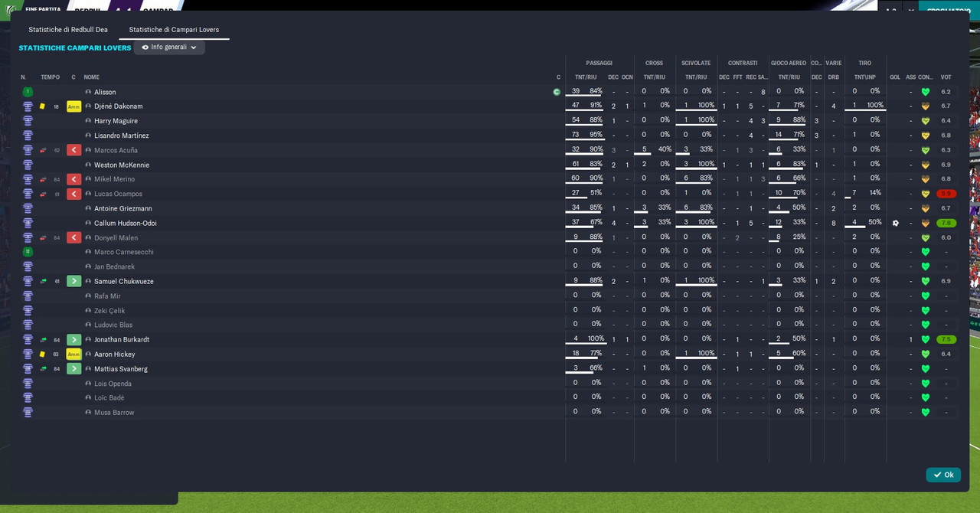Click the red substituted-off arrow for Mikel Merino
The height and width of the screenshot is (513, 980).
click(x=73, y=179)
